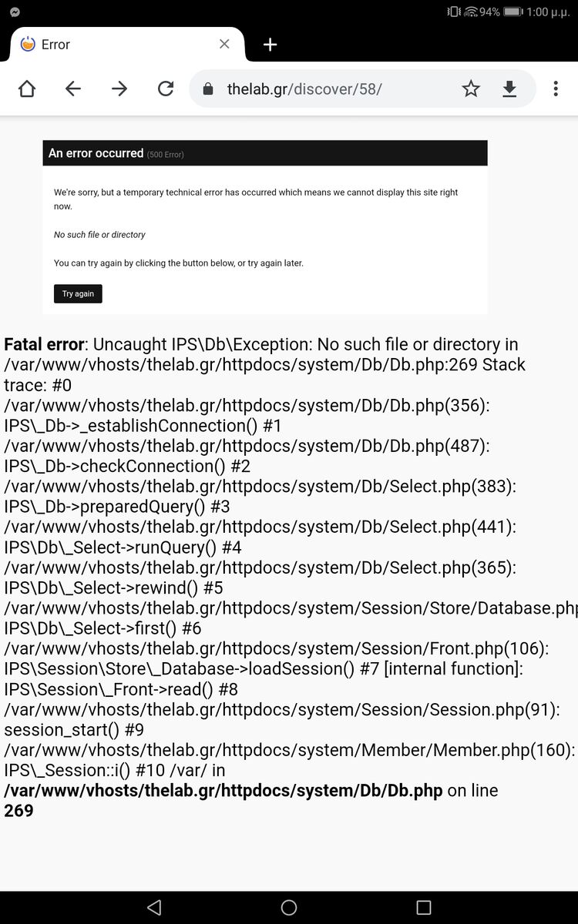This screenshot has height=924, width=578.
Task: Reload the current page
Action: 166,89
